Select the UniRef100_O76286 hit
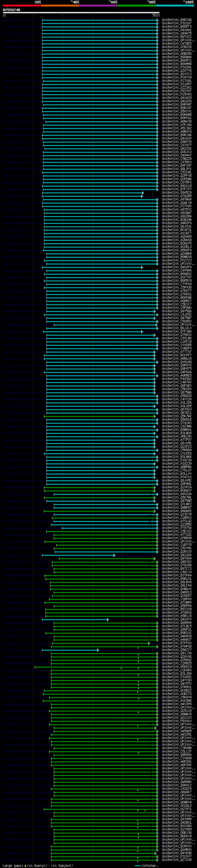197x868 pixels. pyautogui.click(x=176, y=565)
